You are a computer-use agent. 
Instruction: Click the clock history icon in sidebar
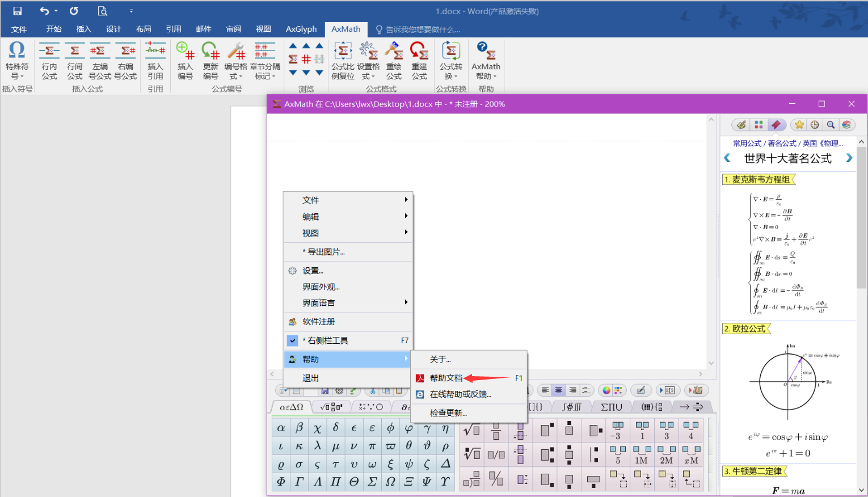[x=815, y=125]
